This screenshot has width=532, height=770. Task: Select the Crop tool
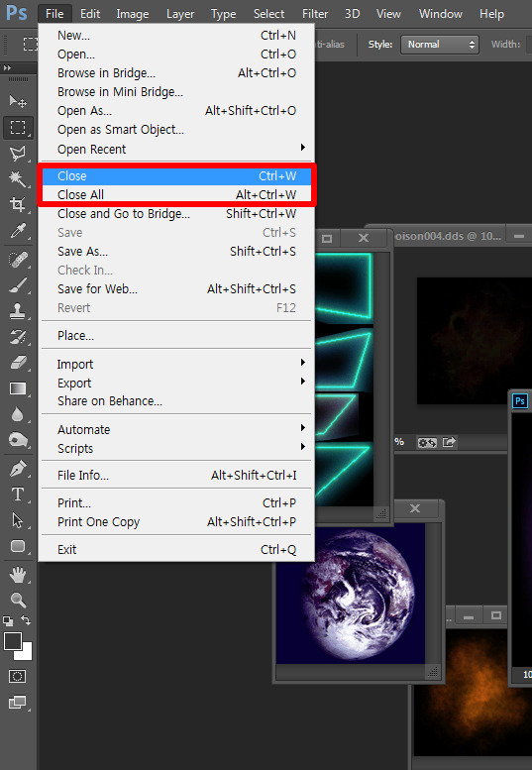click(18, 204)
